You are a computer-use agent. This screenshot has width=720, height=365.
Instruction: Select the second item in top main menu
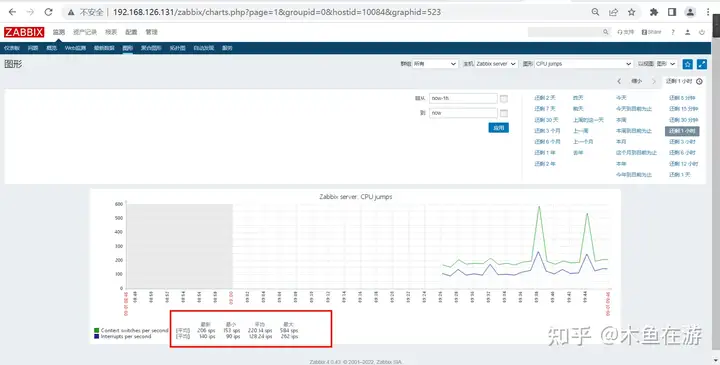(85, 32)
